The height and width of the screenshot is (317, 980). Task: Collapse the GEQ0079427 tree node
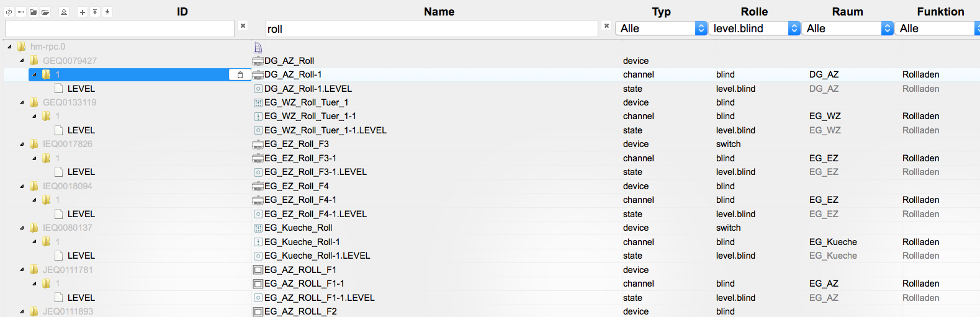[x=22, y=61]
